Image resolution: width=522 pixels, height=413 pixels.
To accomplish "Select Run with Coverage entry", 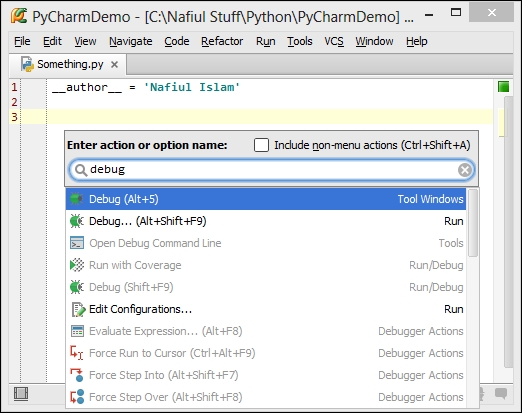I will click(266, 265).
